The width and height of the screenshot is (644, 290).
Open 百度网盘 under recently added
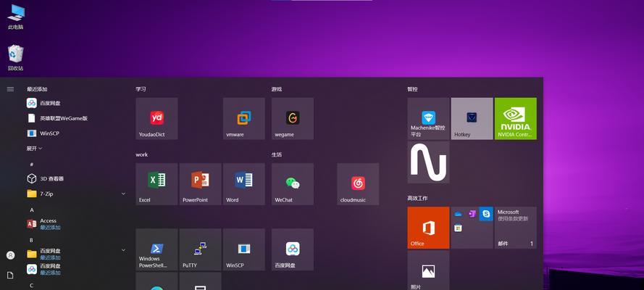pyautogui.click(x=76, y=103)
